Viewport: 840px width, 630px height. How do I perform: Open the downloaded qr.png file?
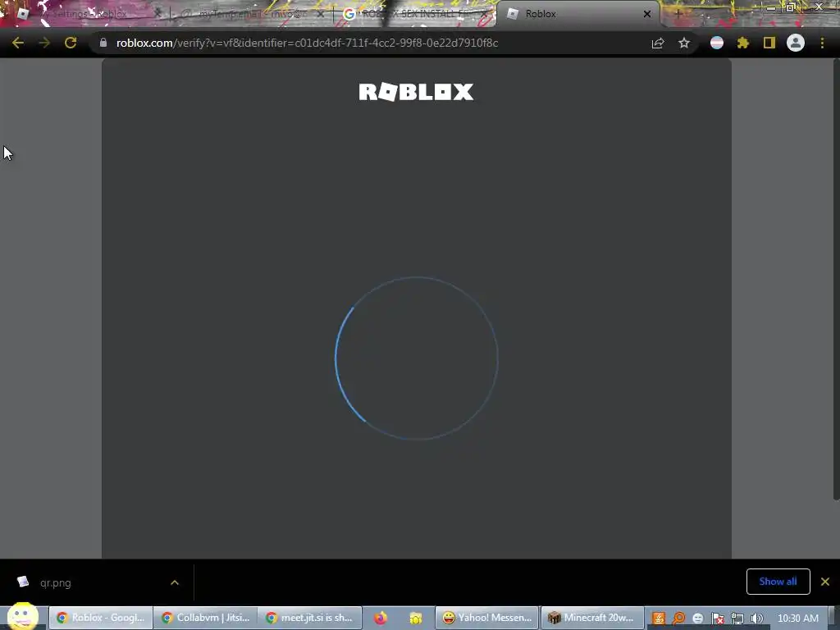point(55,583)
